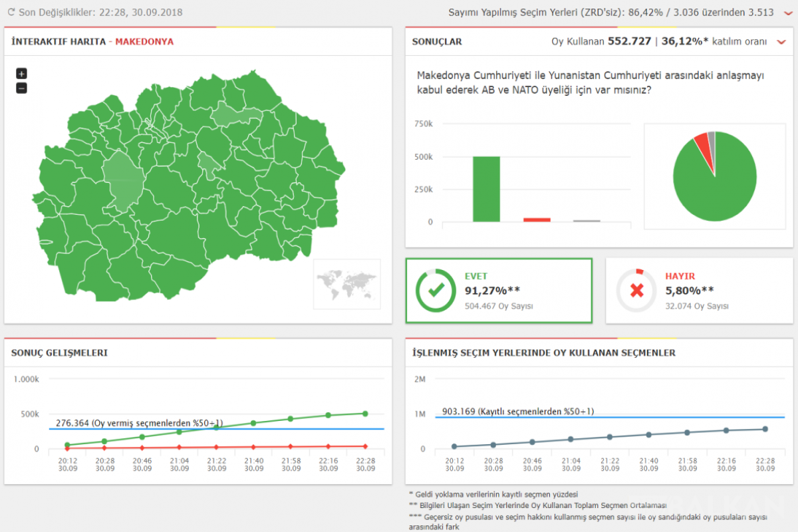Zoom in the map with plus icon

tap(21, 74)
